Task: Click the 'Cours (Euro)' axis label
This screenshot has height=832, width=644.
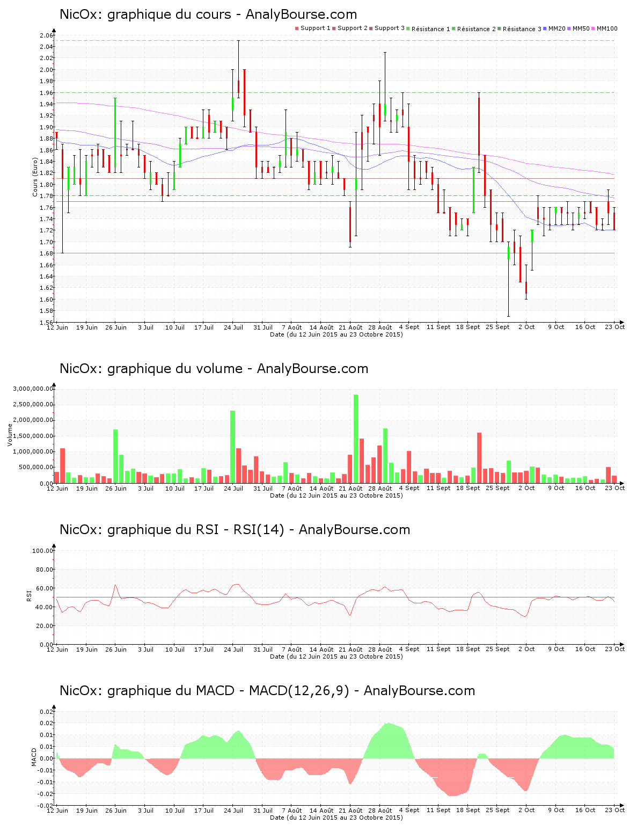Action: 35,177
